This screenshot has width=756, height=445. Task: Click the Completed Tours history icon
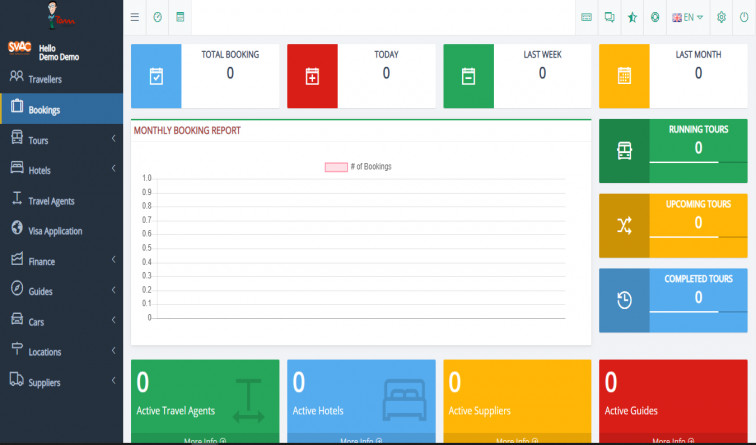[624, 300]
